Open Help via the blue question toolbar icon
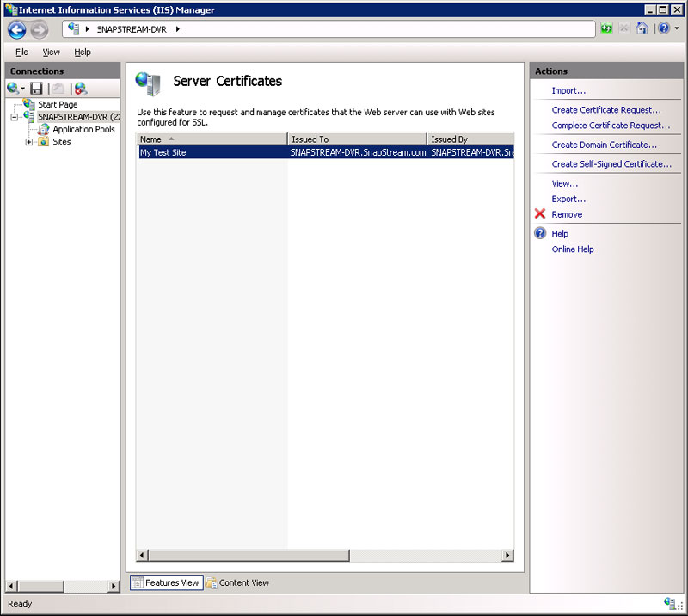This screenshot has height=616, width=688. [663, 28]
